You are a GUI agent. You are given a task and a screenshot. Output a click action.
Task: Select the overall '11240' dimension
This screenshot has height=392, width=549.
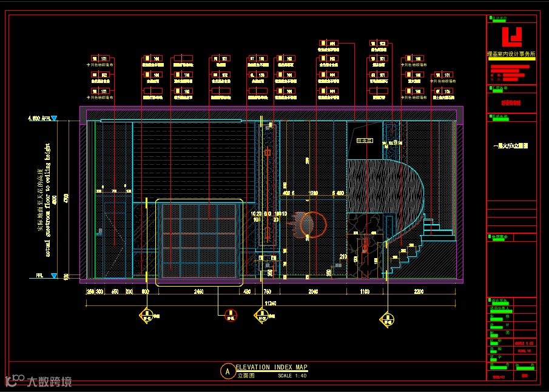(x=271, y=304)
